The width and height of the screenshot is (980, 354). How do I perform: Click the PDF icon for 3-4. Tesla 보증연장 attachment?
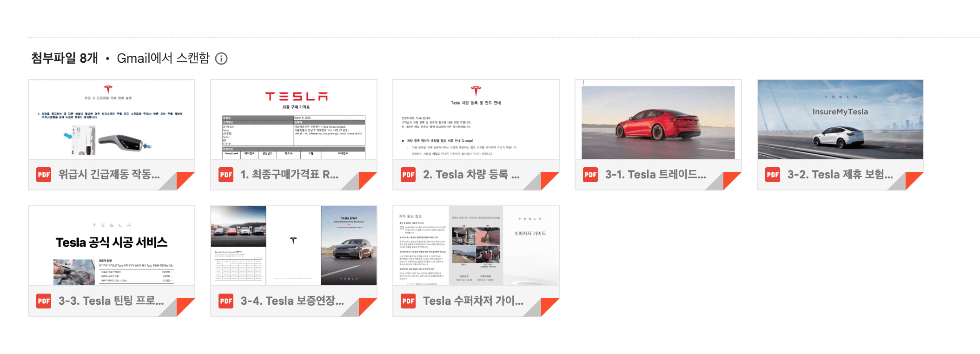click(x=226, y=301)
